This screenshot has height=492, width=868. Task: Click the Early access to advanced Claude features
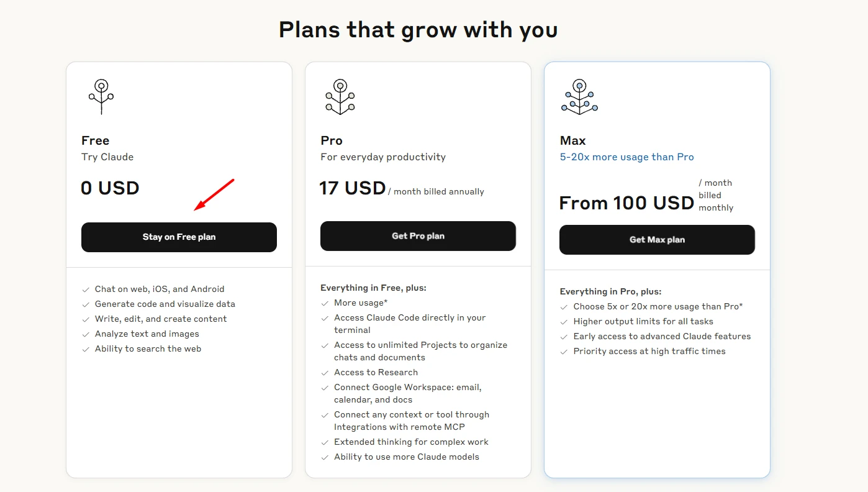pos(662,337)
